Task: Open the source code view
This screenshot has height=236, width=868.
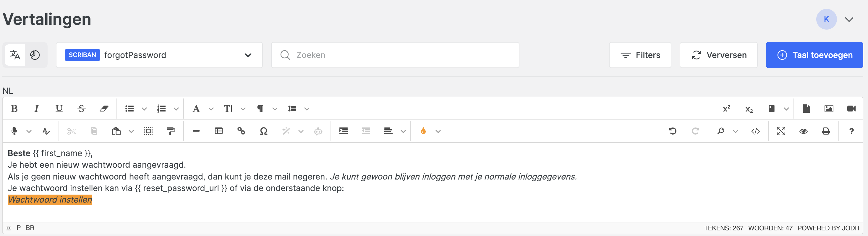Action: 755,131
